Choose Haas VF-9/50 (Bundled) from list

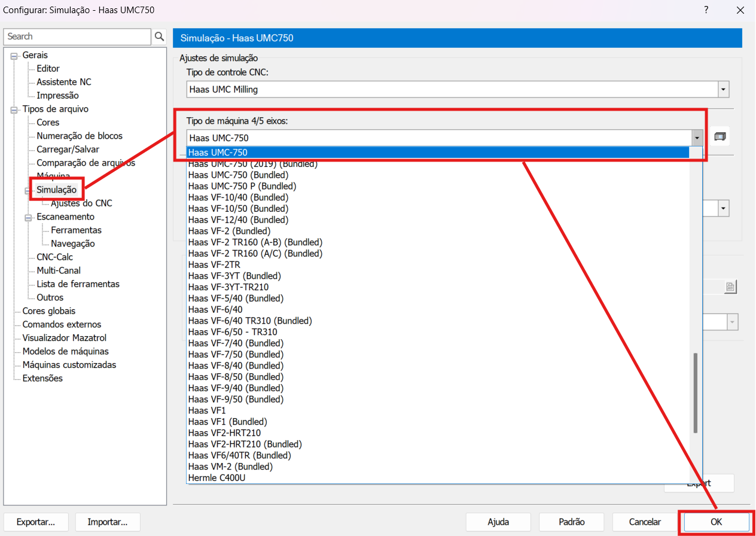click(235, 399)
